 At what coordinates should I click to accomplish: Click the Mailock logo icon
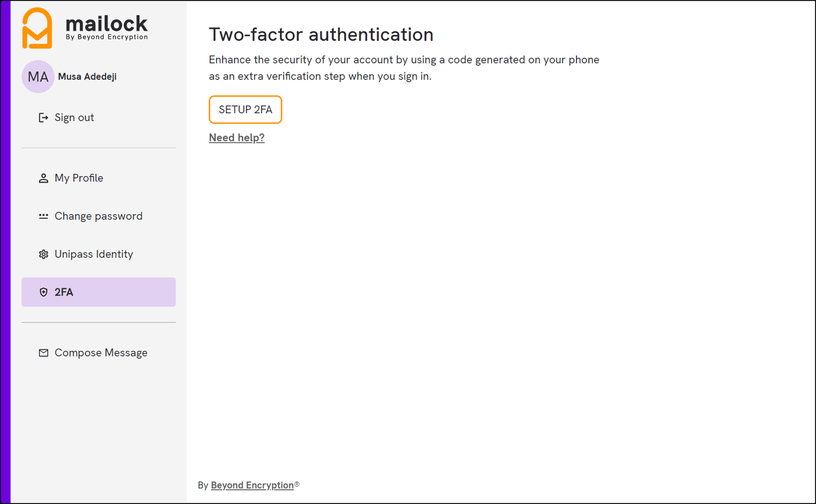[37, 27]
